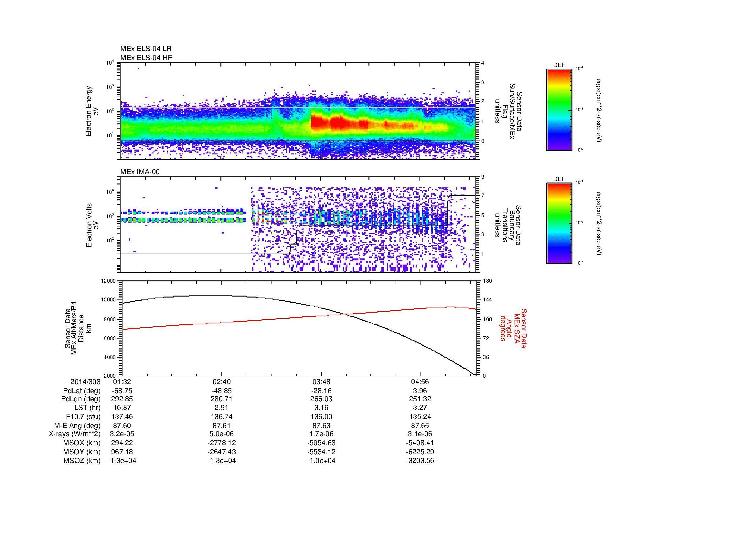Click the IMA DEF color bar

559,224
